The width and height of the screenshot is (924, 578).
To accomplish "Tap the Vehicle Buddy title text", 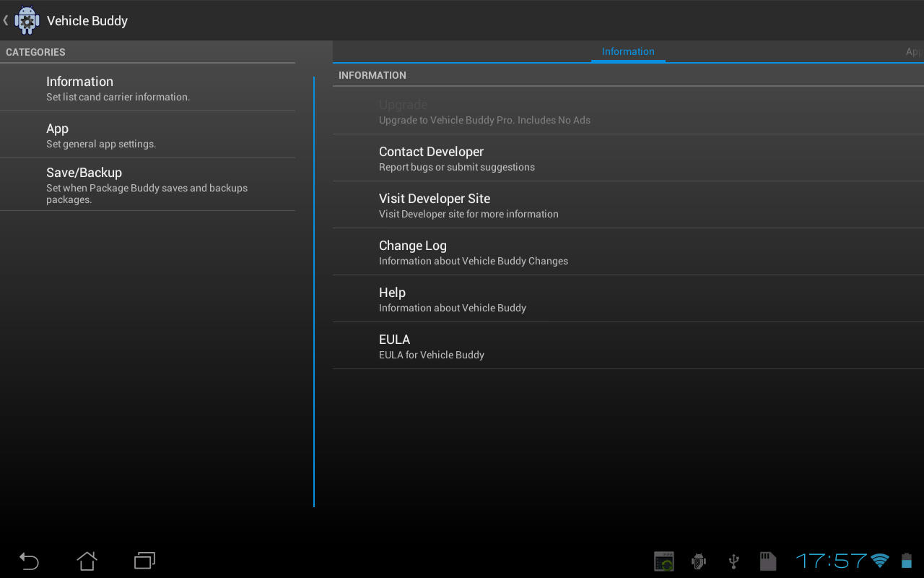I will point(87,21).
